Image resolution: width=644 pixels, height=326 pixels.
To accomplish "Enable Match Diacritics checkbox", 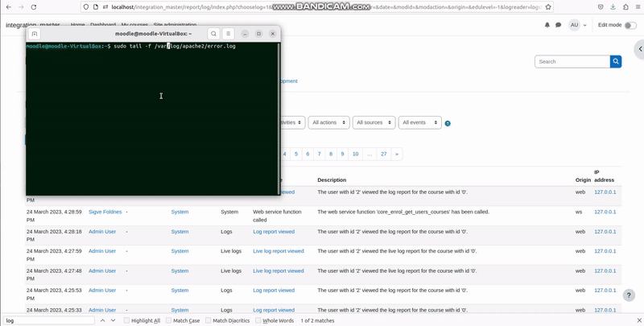I will point(208,320).
